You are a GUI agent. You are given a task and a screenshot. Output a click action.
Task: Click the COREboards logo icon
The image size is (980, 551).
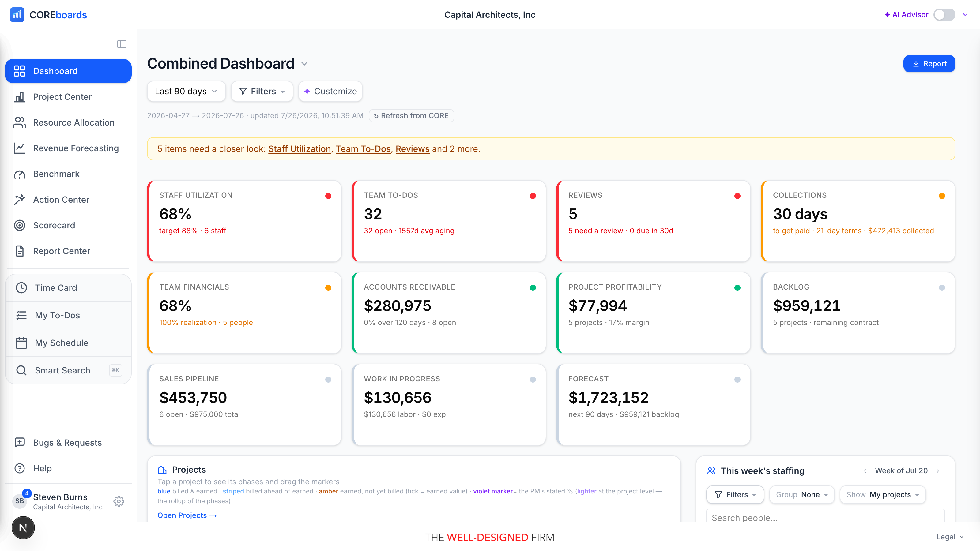tap(17, 14)
